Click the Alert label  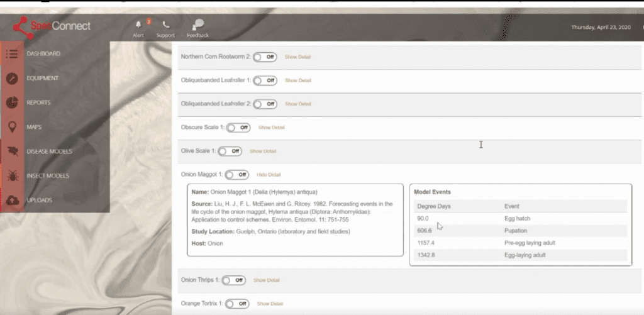[x=138, y=35]
